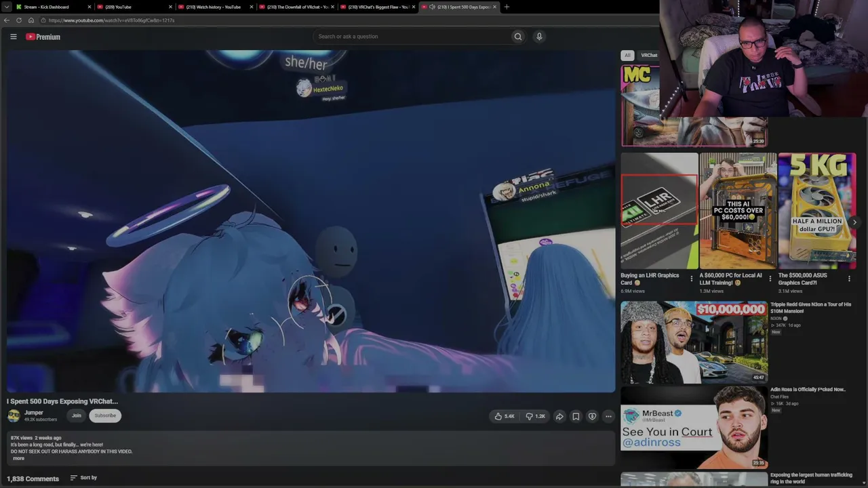
Task: Go to YouTube Premium home logo
Action: coord(43,37)
